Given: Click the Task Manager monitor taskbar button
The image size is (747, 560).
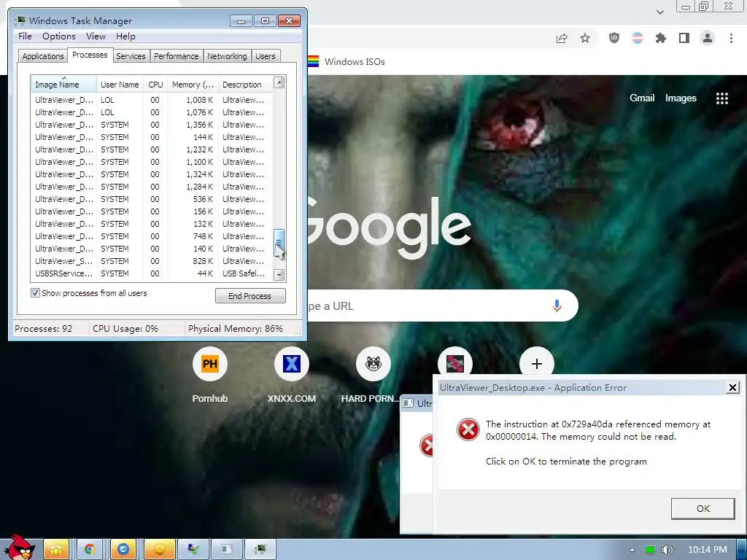Looking at the screenshot, I should 260,549.
